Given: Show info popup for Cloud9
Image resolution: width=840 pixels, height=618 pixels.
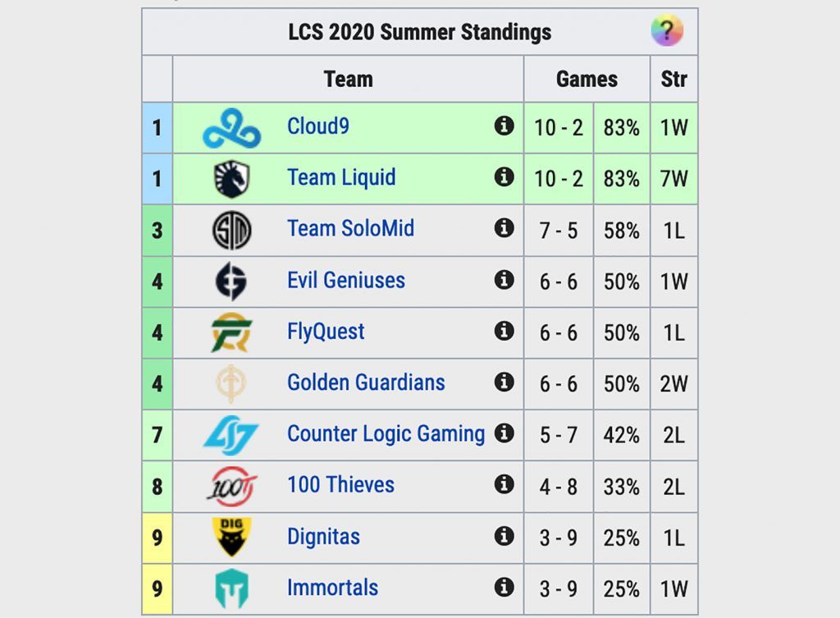Looking at the screenshot, I should [504, 126].
